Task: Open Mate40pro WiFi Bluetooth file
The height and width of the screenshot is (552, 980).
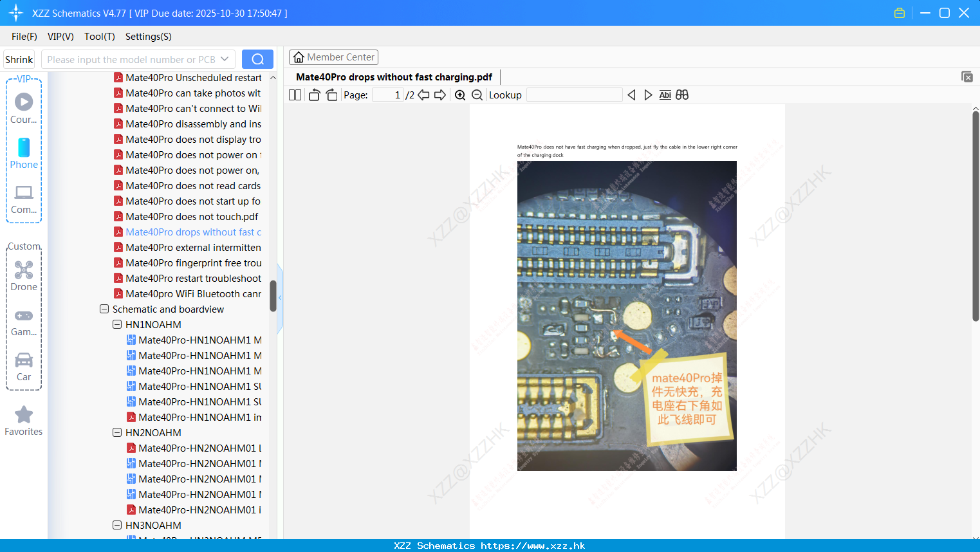Action: [188, 293]
